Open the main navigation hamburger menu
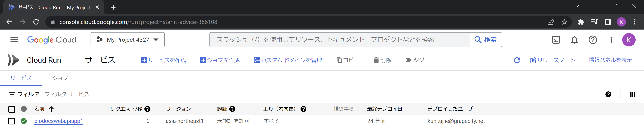The image size is (644, 135). click(x=14, y=40)
